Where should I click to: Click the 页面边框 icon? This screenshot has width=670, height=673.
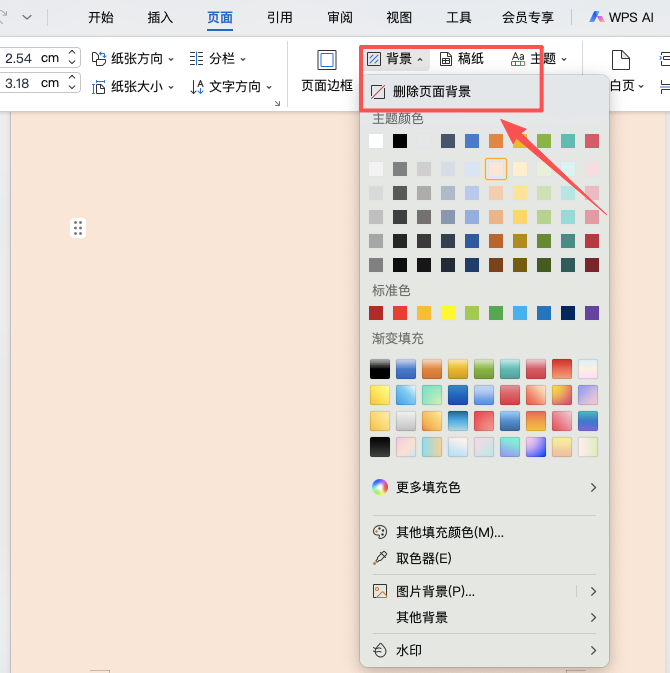pyautogui.click(x=327, y=60)
